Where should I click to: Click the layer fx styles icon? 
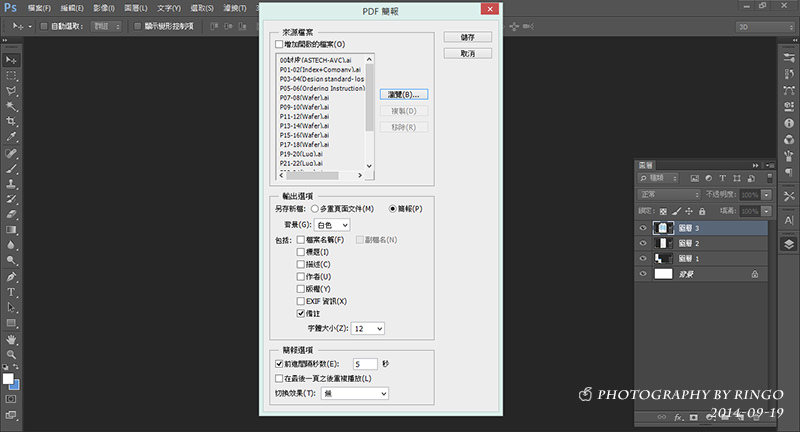(x=678, y=417)
